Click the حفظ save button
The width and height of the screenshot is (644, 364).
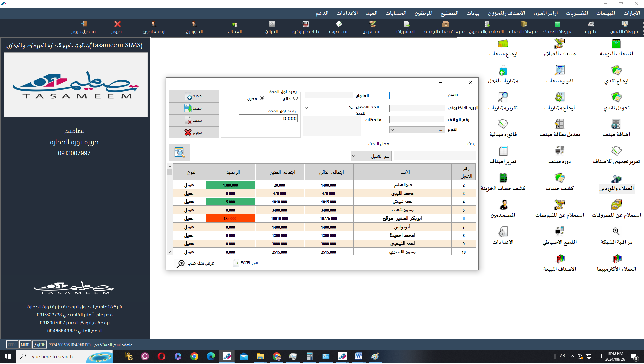(x=194, y=109)
